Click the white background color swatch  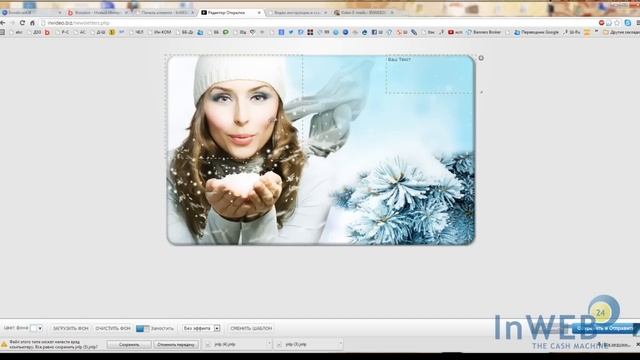coord(33,328)
